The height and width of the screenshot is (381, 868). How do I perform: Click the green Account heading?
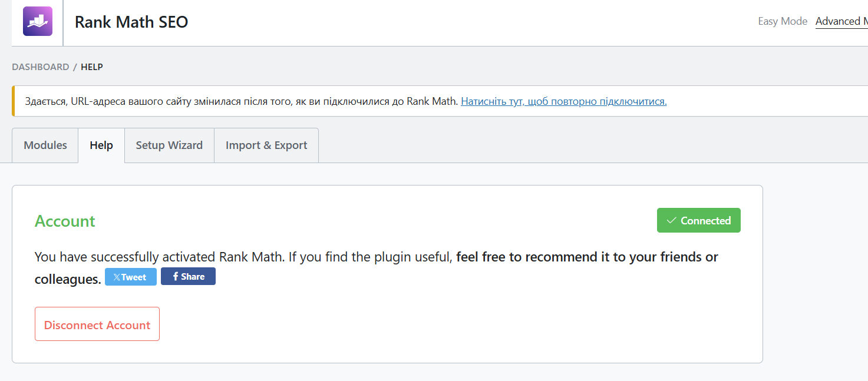click(x=65, y=221)
